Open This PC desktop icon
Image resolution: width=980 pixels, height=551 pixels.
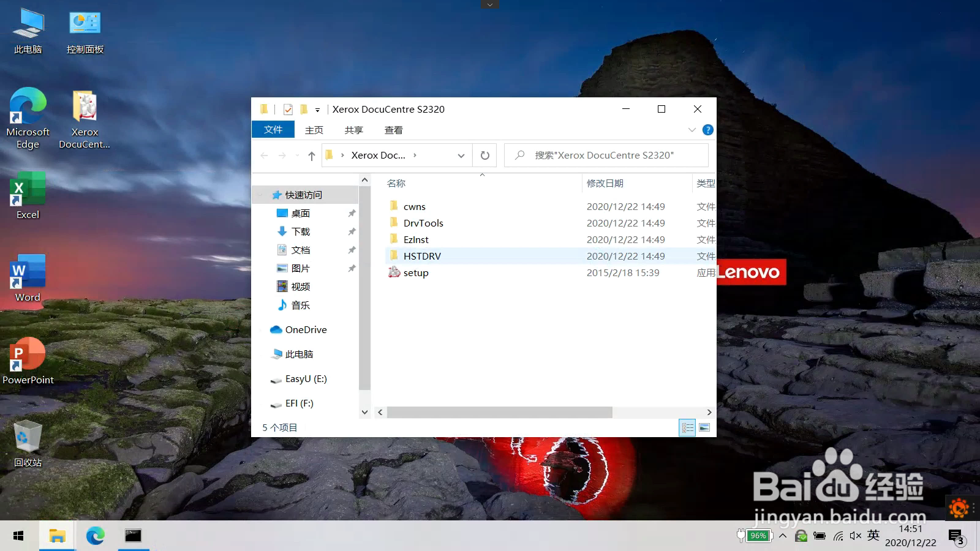28,32
